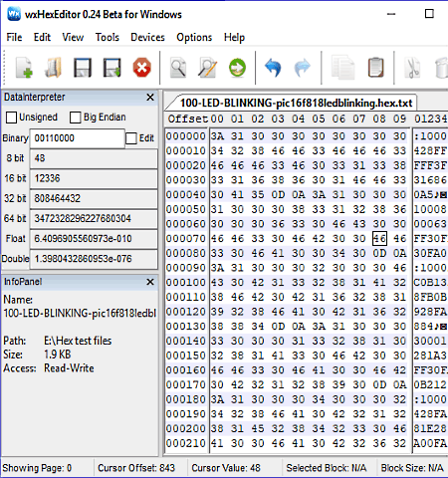Open the Find and Replace tool
Screen dimensions: 448x478
(x=208, y=68)
